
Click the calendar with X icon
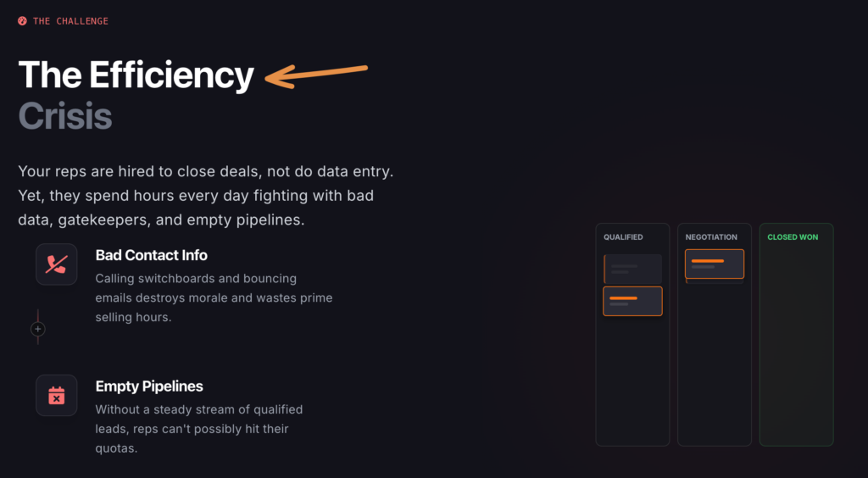coord(57,396)
